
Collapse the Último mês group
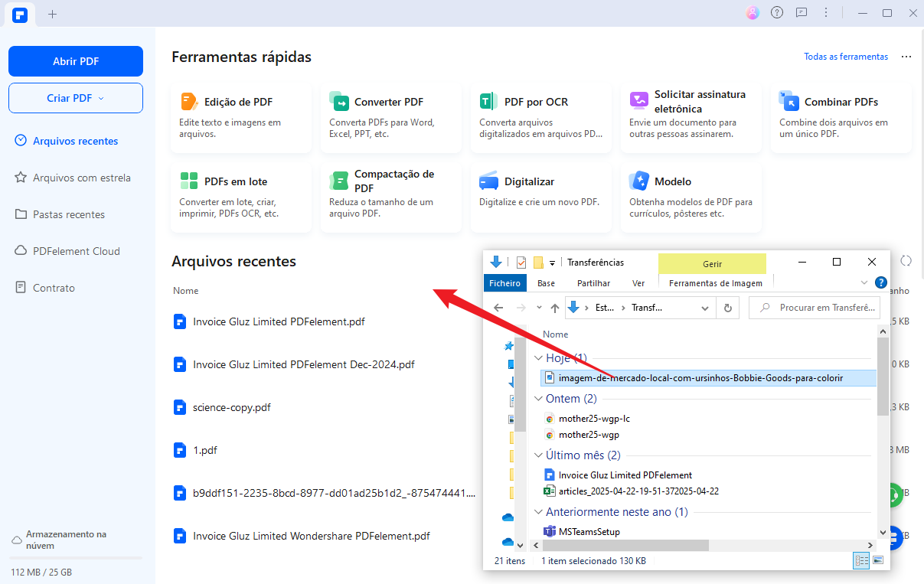click(x=538, y=455)
